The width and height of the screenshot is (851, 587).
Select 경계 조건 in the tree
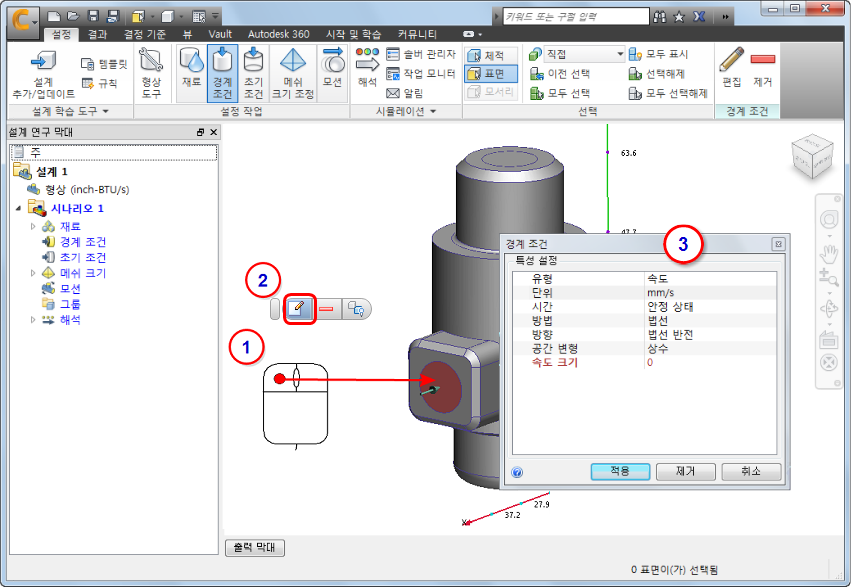pos(82,242)
